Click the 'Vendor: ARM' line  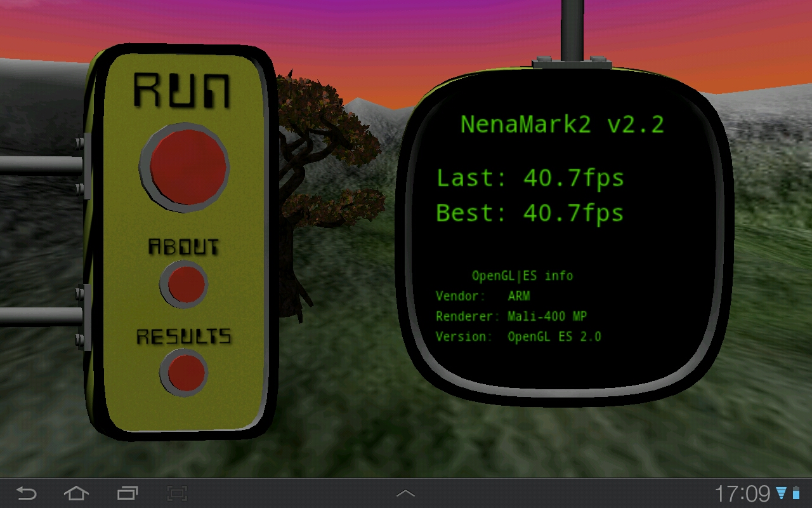(483, 296)
